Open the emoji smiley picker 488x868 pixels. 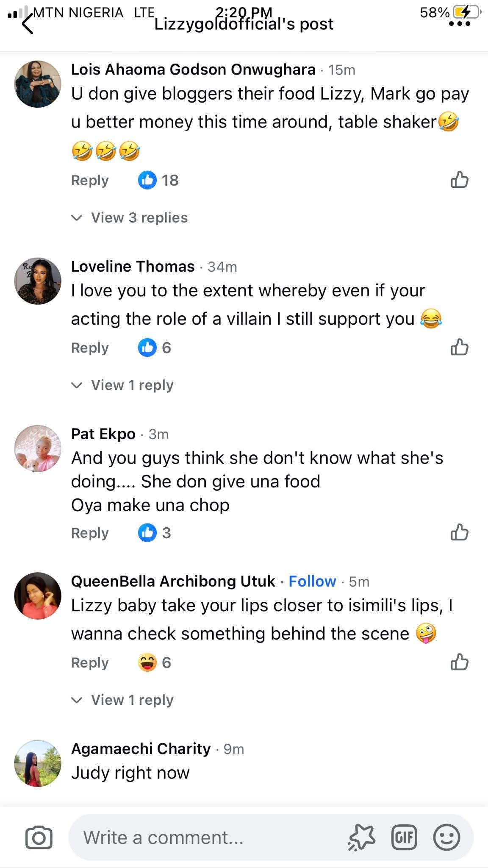(446, 837)
